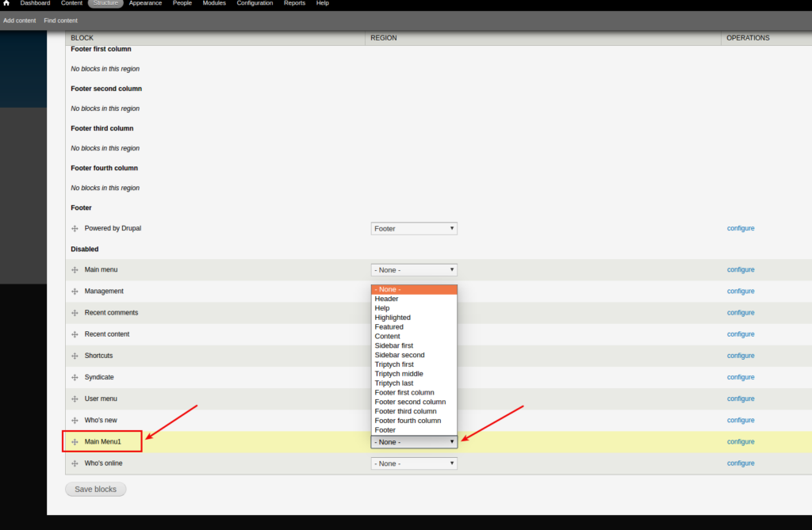Choose 'Highlighted' in the open region list
This screenshot has height=530, width=812.
tap(414, 317)
